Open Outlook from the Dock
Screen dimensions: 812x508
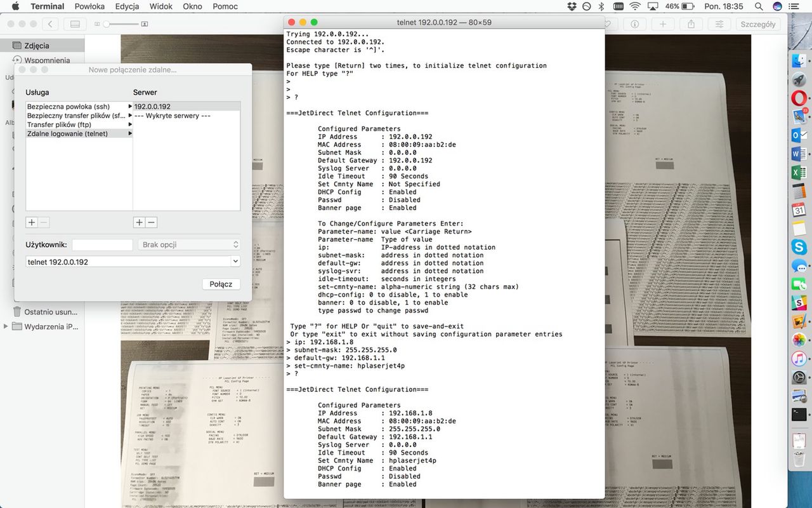[799, 135]
